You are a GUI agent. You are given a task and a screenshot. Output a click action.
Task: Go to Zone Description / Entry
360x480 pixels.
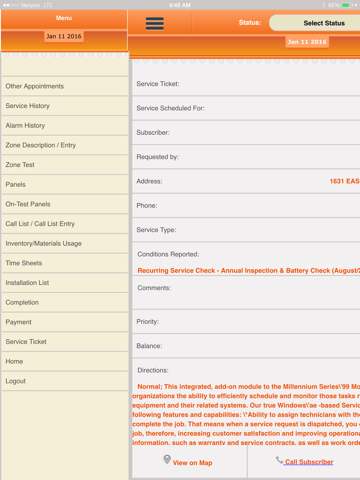65,145
